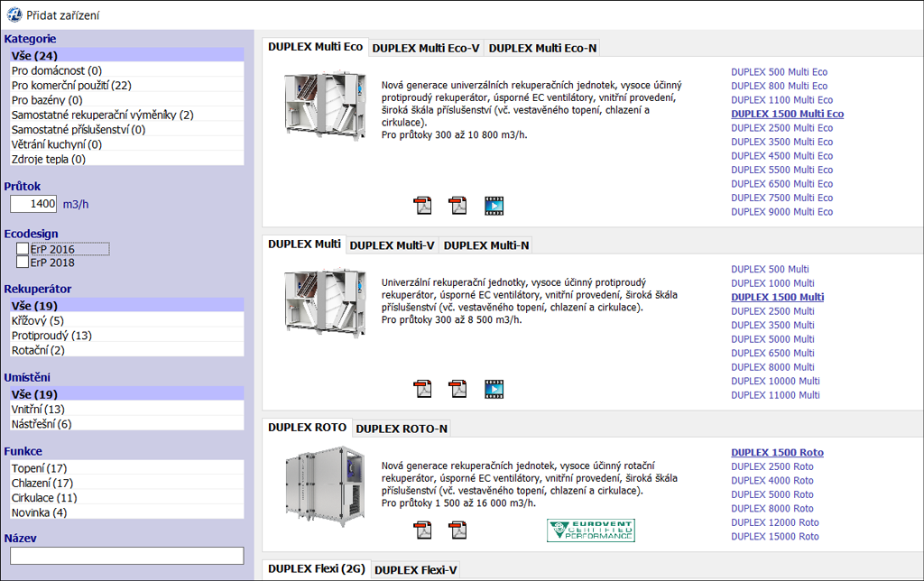Select the DUPLEX ROTO tab

point(307,428)
